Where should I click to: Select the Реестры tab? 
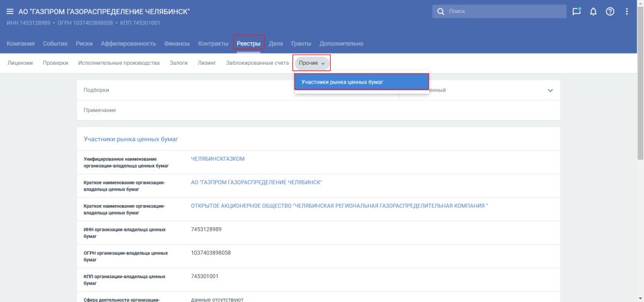[248, 43]
